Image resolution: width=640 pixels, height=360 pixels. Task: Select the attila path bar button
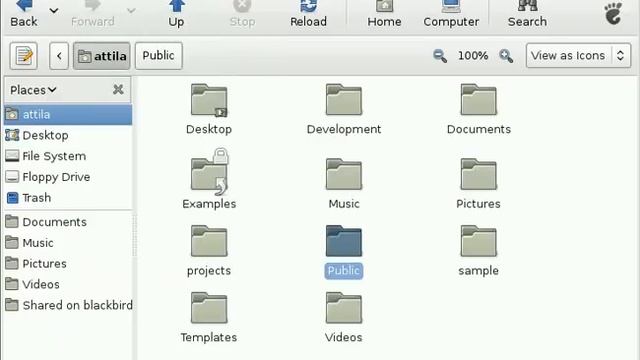click(102, 56)
